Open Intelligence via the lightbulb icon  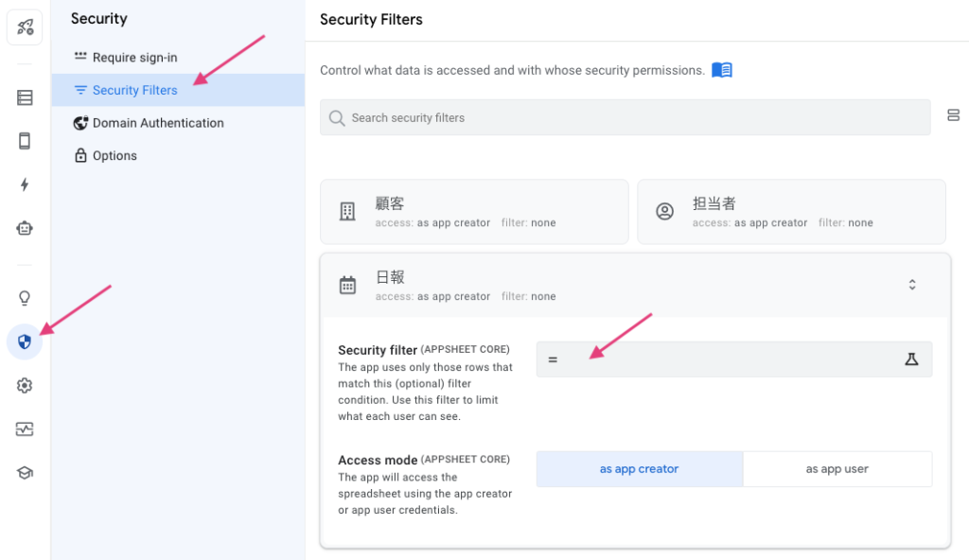pyautogui.click(x=24, y=297)
